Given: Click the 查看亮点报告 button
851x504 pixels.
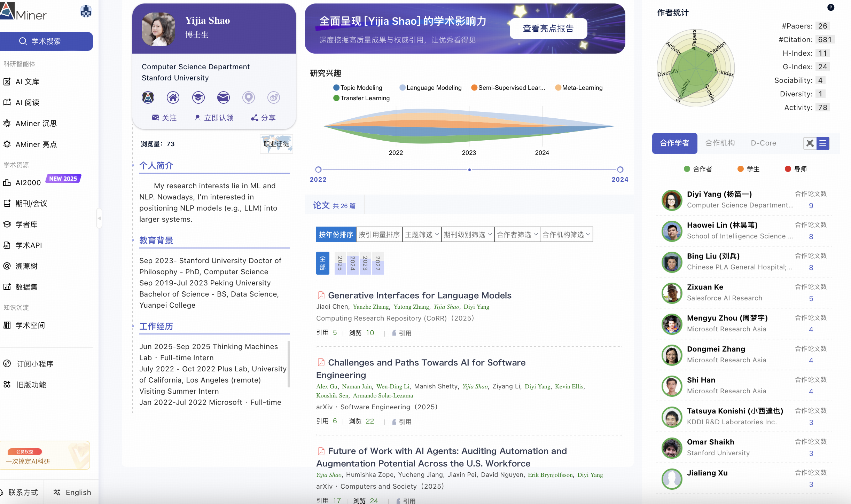Looking at the screenshot, I should (x=548, y=29).
